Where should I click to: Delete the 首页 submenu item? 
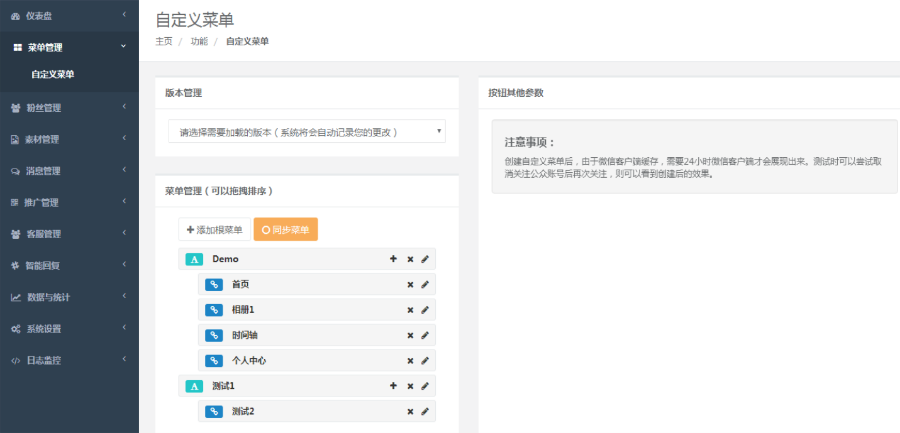(x=410, y=285)
